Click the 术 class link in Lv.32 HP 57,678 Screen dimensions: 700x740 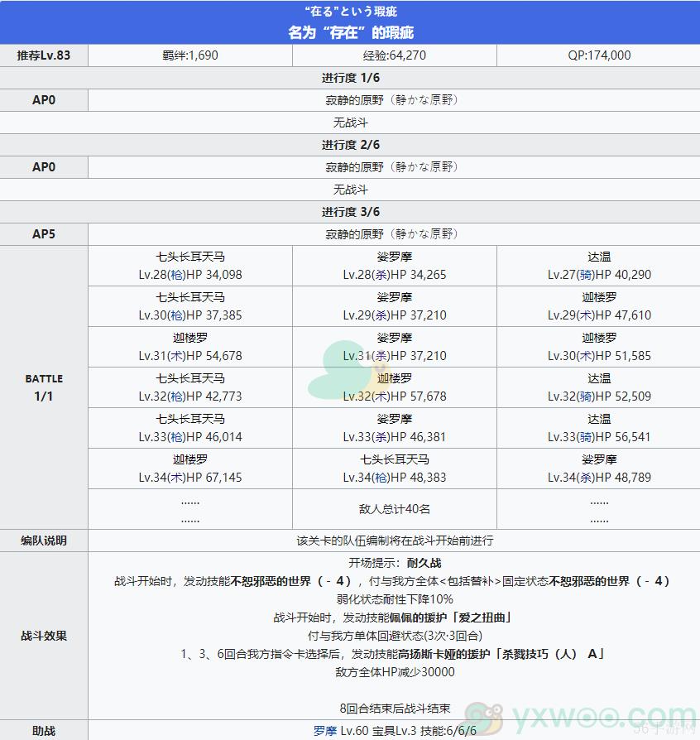381,396
